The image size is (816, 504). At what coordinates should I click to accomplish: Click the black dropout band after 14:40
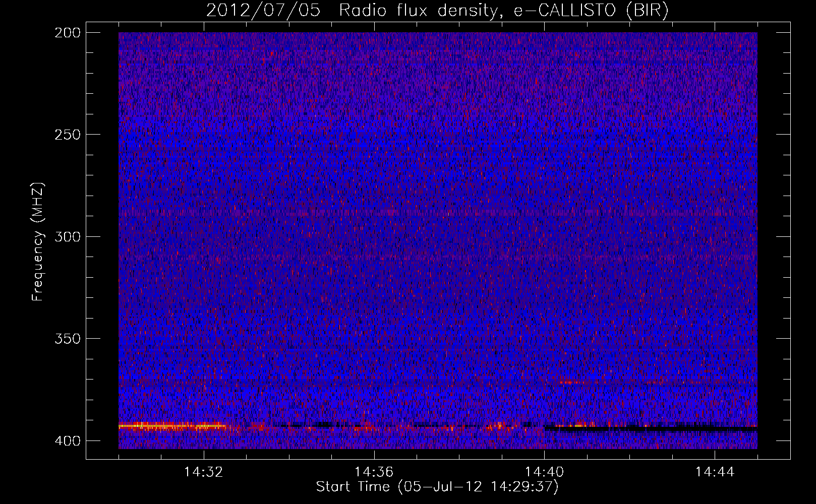651,429
